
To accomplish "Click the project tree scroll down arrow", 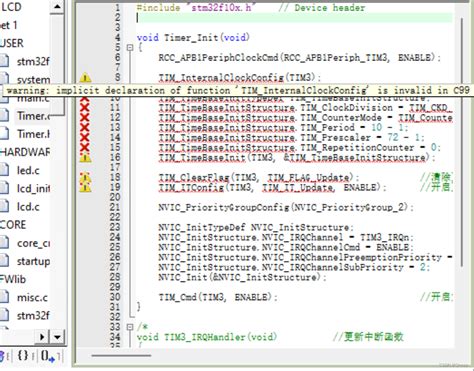I will [57, 337].
